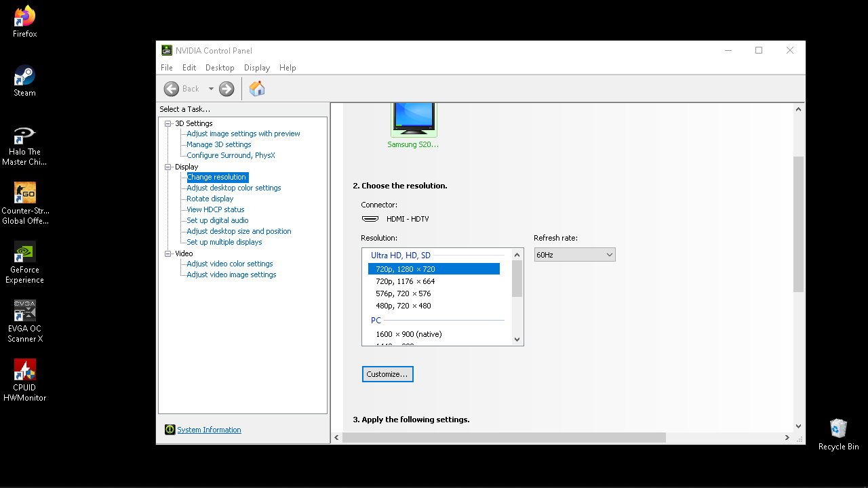Maximize the NVIDIA Control Panel window
Screen dimensions: 868x488
(x=759, y=50)
